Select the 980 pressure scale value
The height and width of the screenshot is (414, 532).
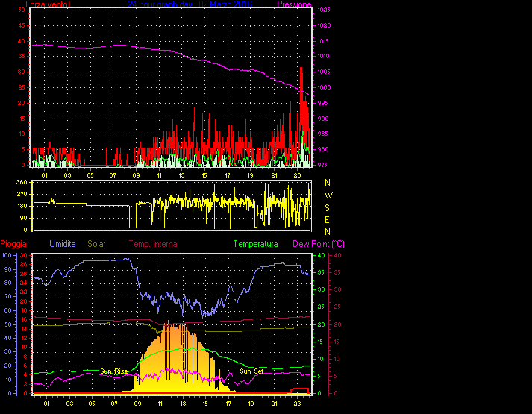tap(322, 149)
